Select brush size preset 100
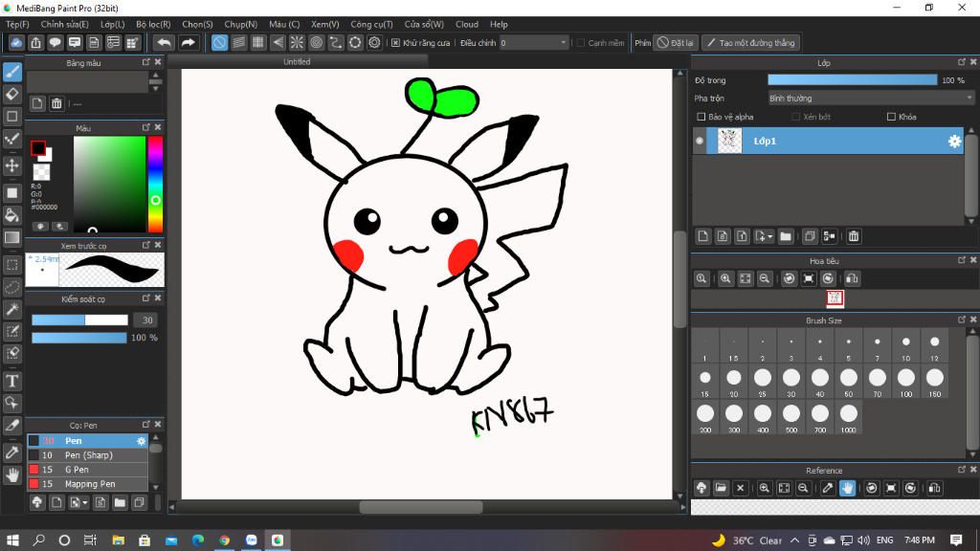This screenshot has height=551, width=980. pos(905,381)
